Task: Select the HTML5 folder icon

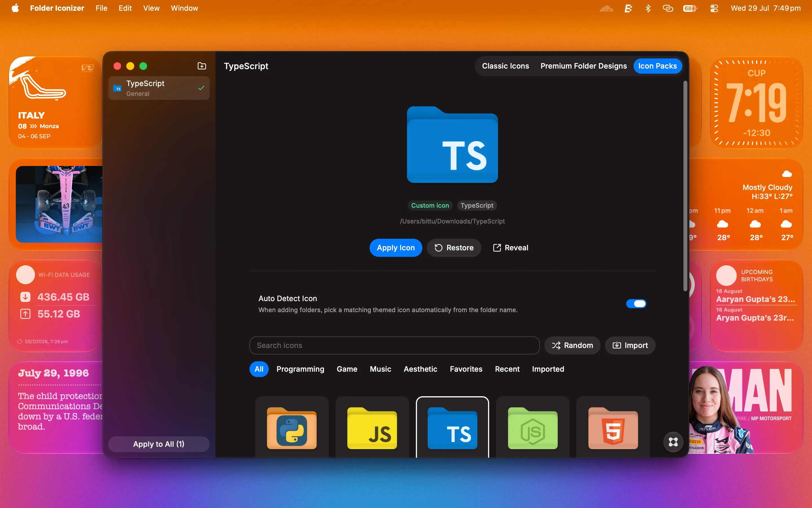Action: (613, 428)
